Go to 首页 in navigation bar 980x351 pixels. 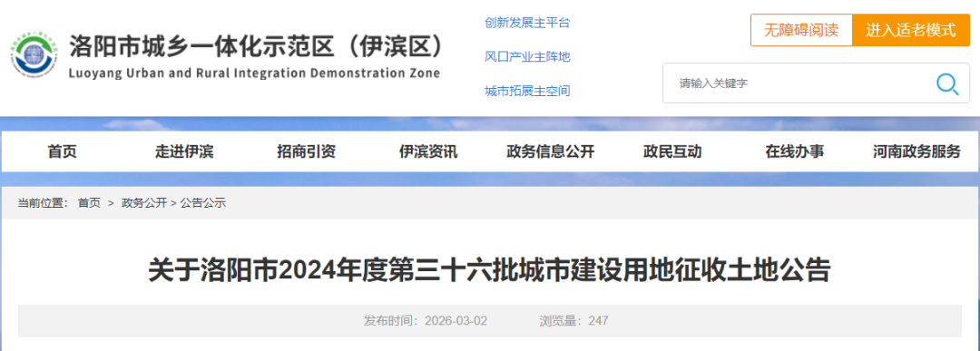63,151
